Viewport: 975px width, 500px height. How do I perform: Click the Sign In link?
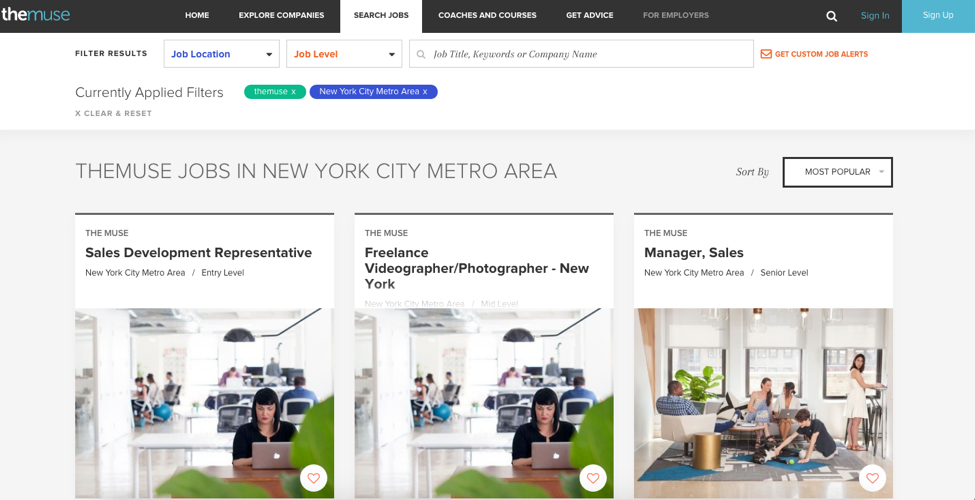click(x=874, y=16)
